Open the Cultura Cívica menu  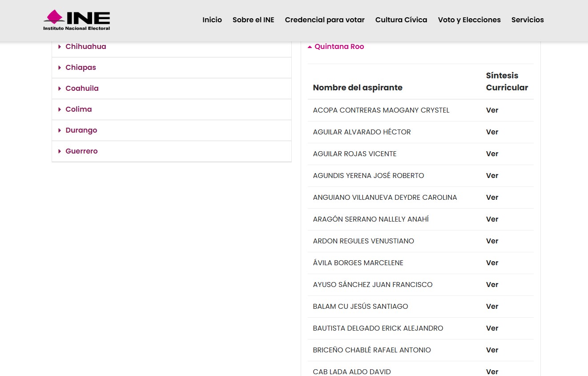tap(401, 20)
